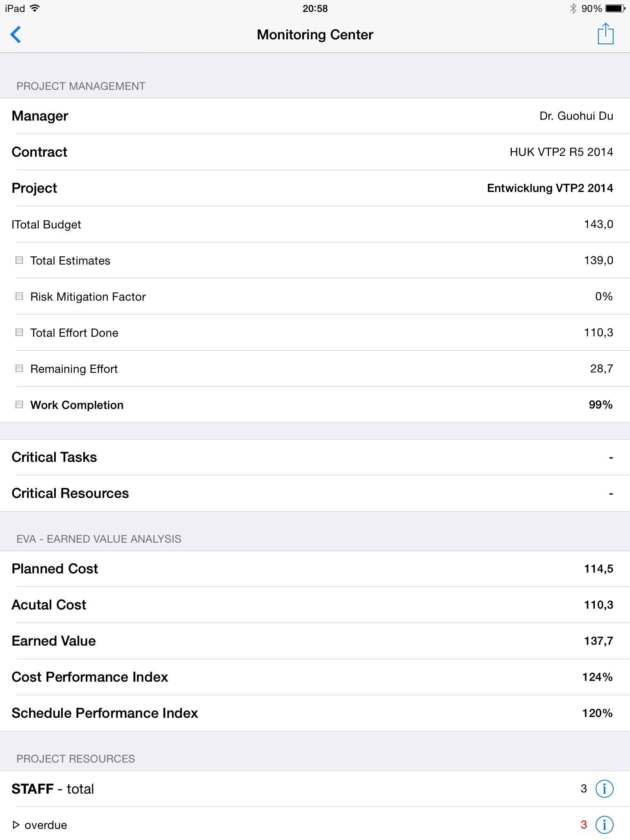This screenshot has width=630, height=840.
Task: Toggle the Total Effort Done checkbox
Action: tap(19, 332)
